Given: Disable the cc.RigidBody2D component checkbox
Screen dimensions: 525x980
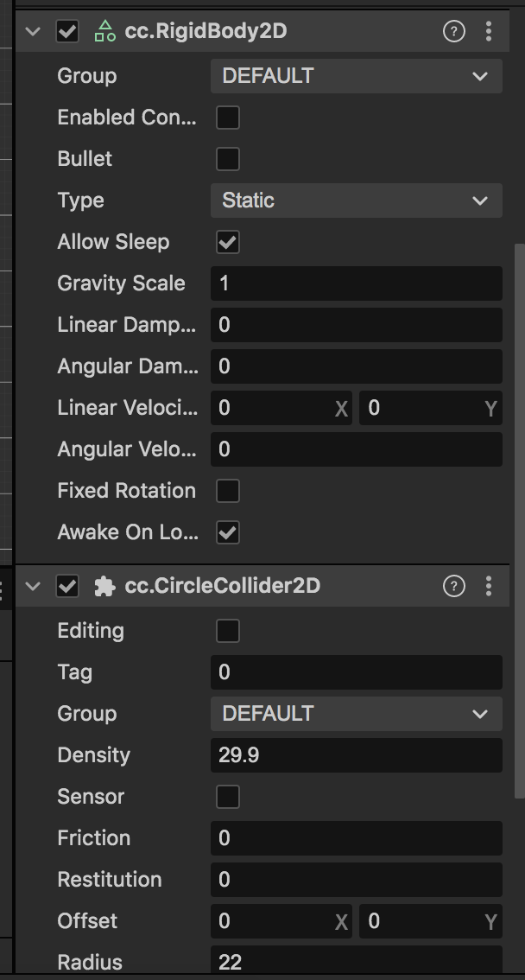Looking at the screenshot, I should point(67,31).
